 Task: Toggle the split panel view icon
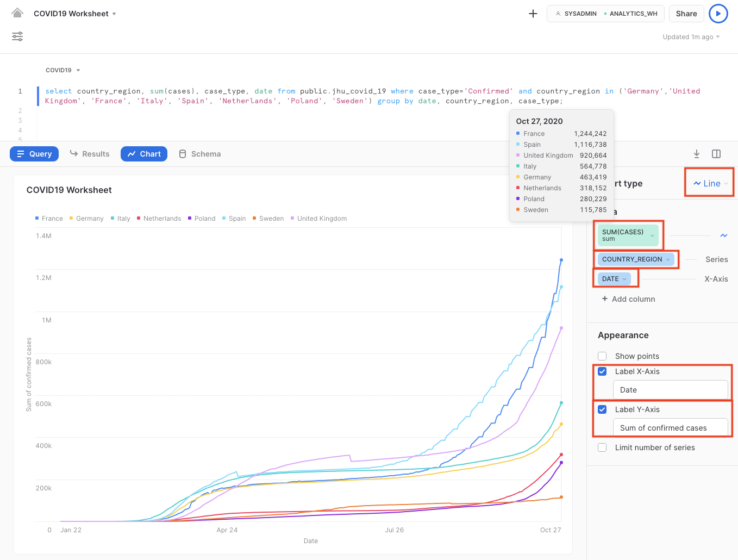(x=716, y=154)
